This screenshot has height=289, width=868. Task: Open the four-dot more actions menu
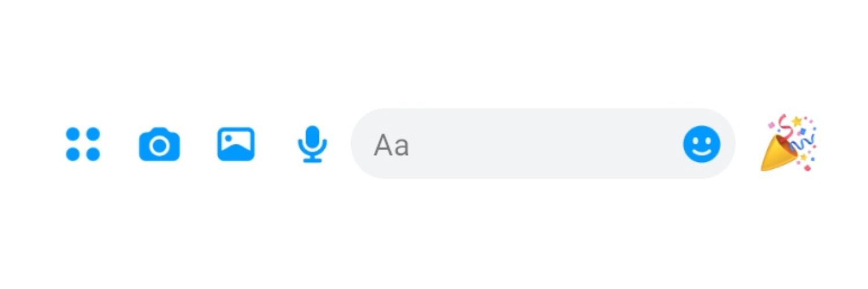click(x=83, y=144)
